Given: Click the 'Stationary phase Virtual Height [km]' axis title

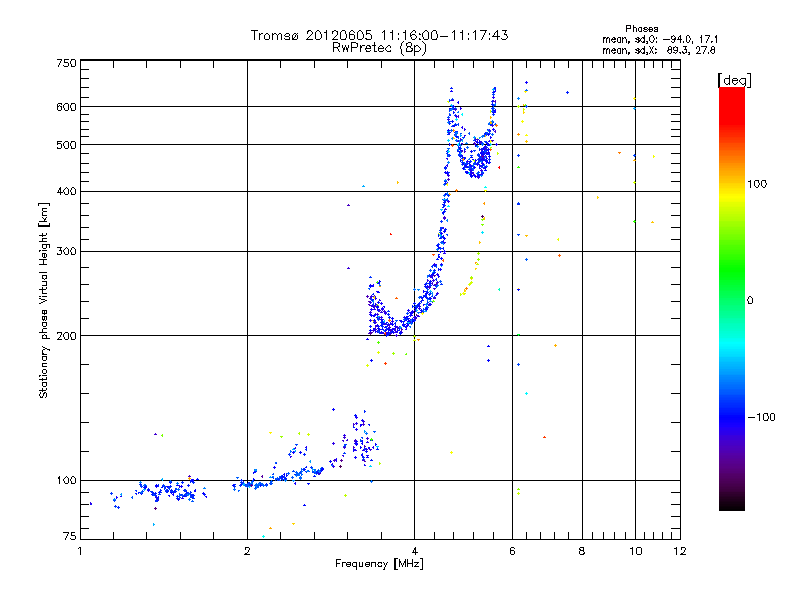Looking at the screenshot, I should tap(44, 300).
